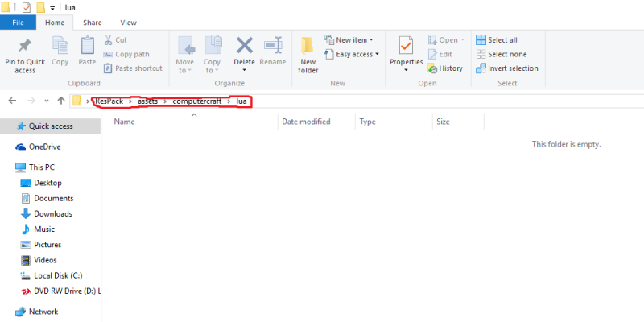Click the Open ribbon command
Image resolution: width=644 pixels, height=322 pixels.
point(446,39)
